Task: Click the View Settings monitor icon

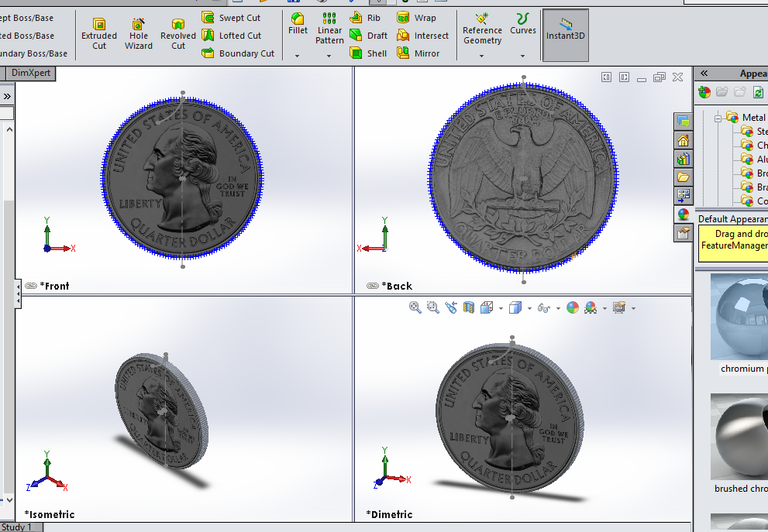Action: click(x=619, y=307)
